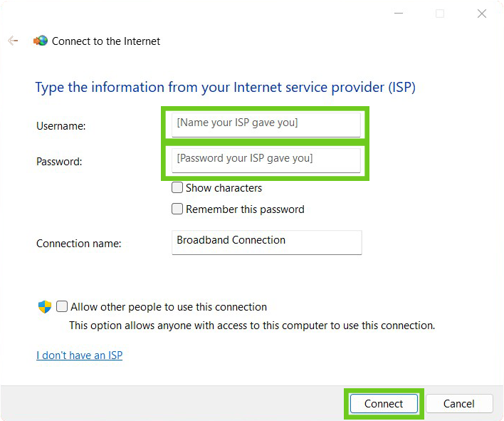Focus the Password input field
The height and width of the screenshot is (421, 504).
(266, 159)
